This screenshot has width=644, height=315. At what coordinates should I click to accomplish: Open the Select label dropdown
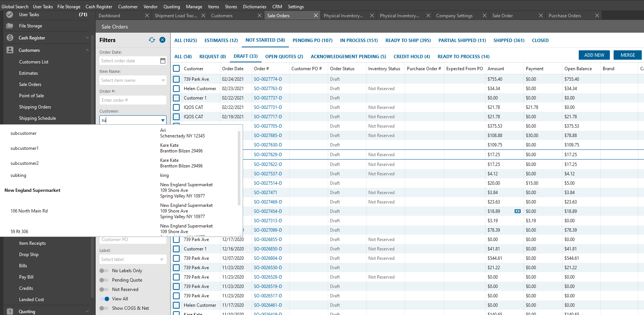pos(162,259)
